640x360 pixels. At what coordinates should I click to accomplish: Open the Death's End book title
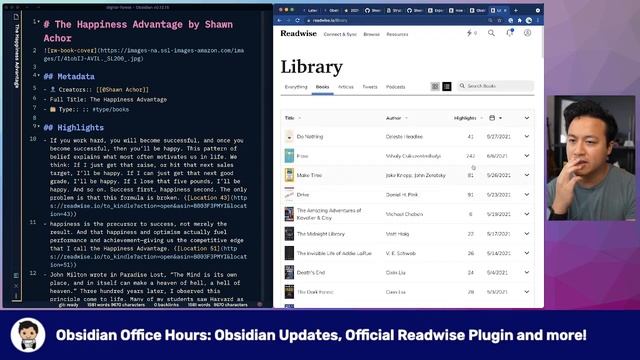(x=311, y=272)
